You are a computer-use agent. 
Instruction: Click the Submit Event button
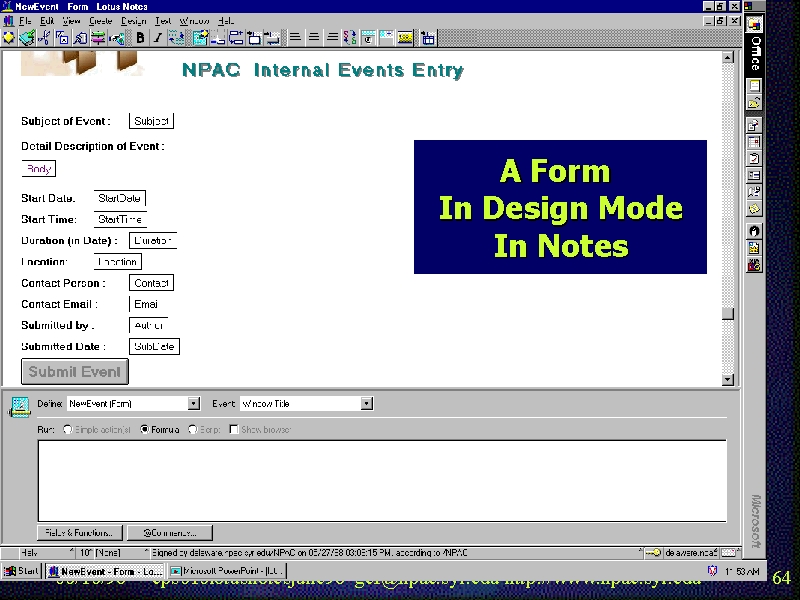point(74,371)
